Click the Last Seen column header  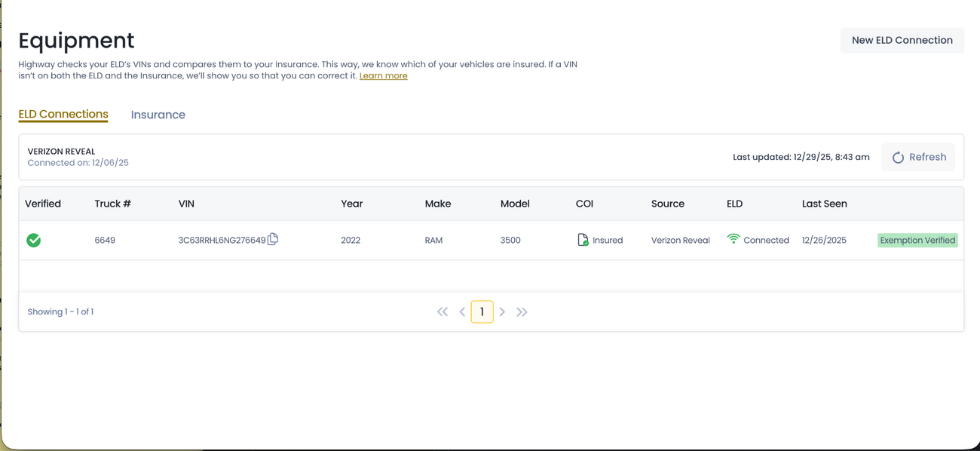pyautogui.click(x=825, y=204)
